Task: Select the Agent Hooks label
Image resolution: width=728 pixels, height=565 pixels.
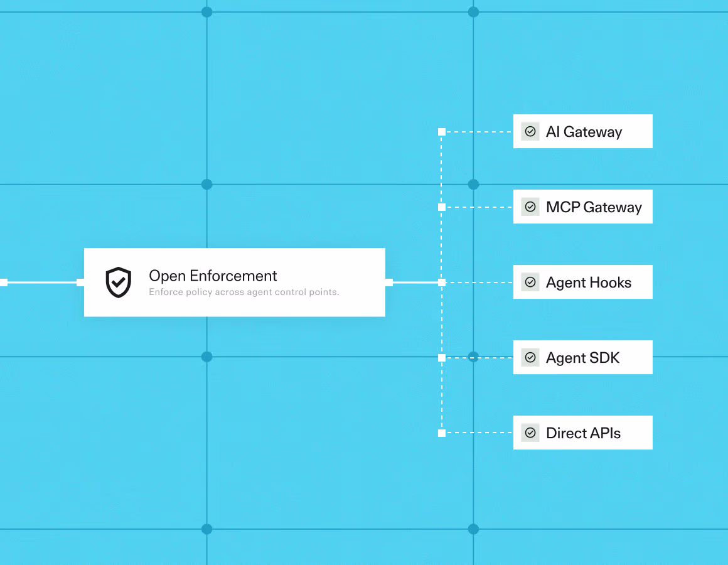Action: (x=588, y=282)
